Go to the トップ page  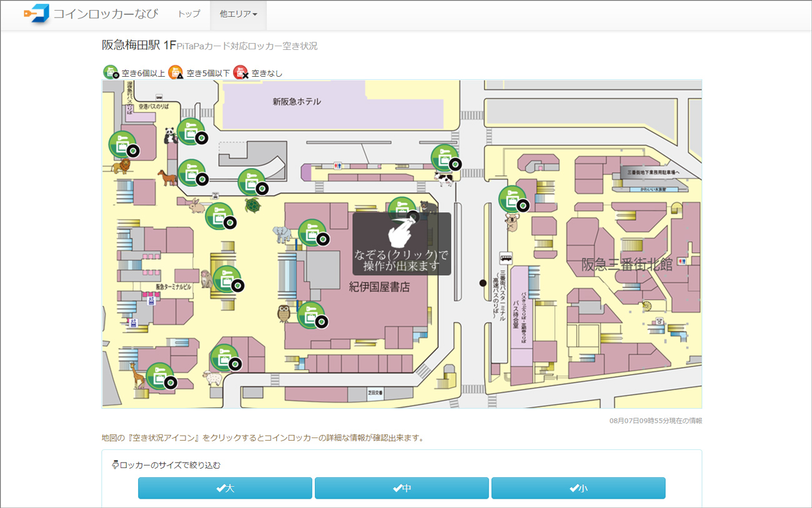pos(189,14)
